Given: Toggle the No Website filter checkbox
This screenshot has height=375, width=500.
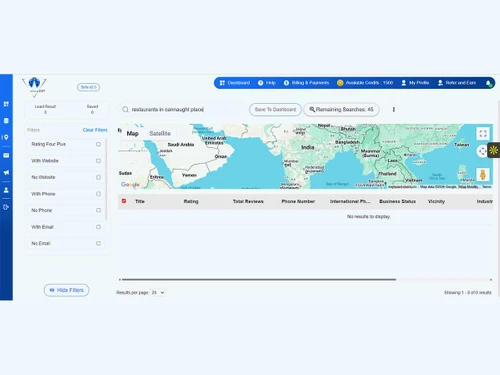Looking at the screenshot, I should [x=98, y=177].
